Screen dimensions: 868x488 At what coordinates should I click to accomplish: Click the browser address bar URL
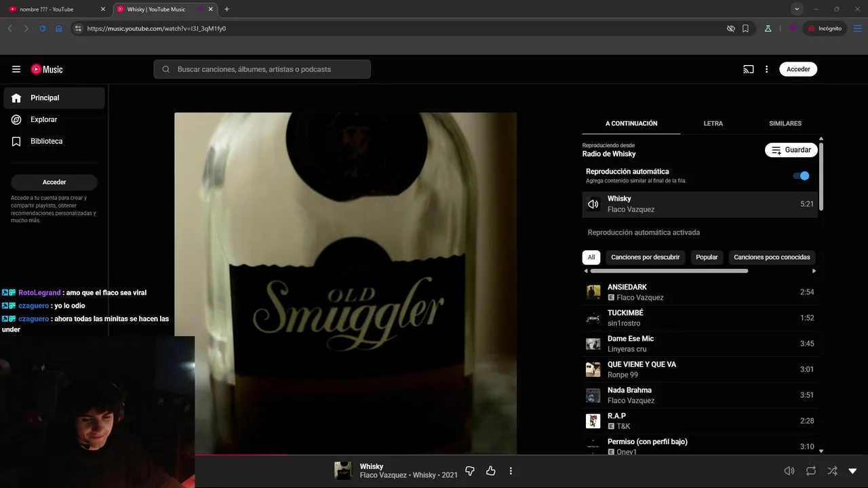click(157, 28)
